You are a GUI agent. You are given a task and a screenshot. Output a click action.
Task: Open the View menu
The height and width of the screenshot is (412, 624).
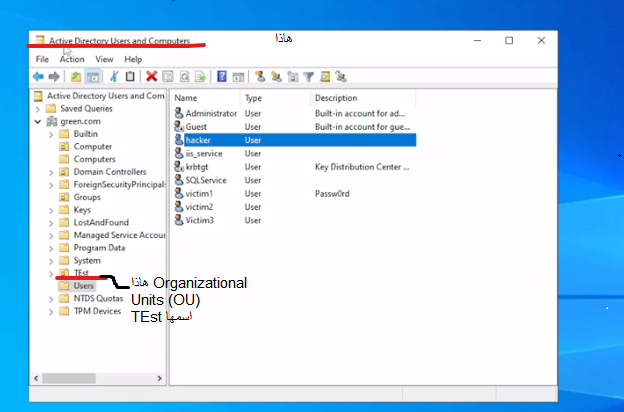click(104, 59)
